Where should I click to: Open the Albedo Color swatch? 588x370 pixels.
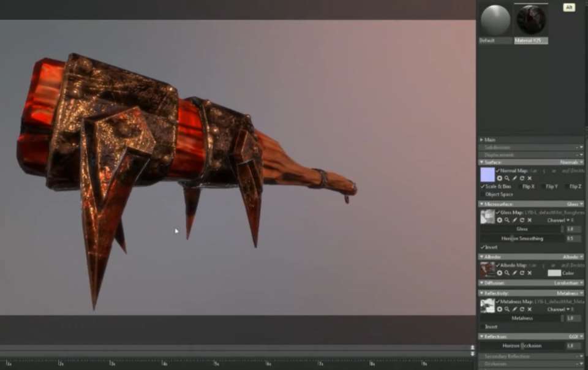(x=554, y=273)
